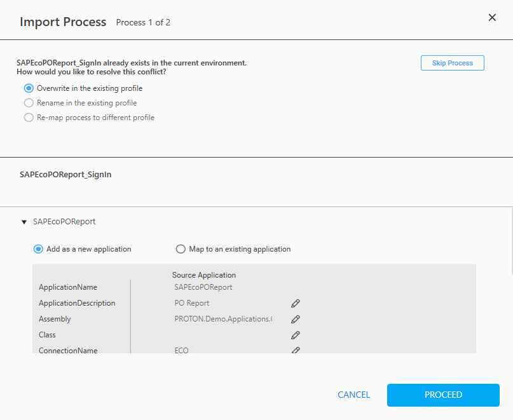The height and width of the screenshot is (420, 513).
Task: Click the PO Report description value
Action: [192, 303]
